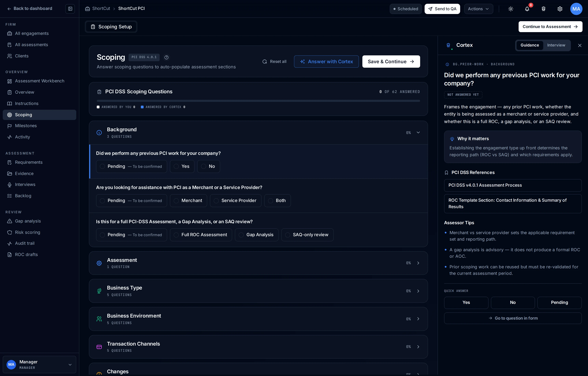This screenshot has width=588, height=376.
Task: Select SAQ-only review option
Action: click(307, 235)
